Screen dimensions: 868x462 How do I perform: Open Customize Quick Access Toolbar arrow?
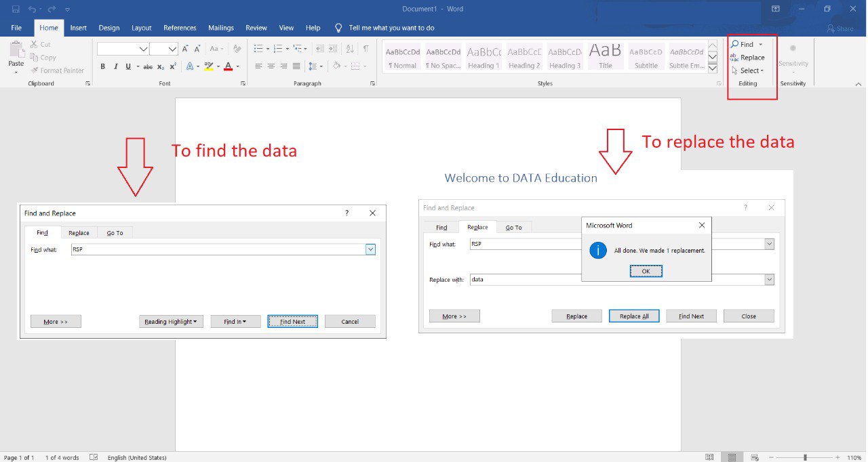68,9
